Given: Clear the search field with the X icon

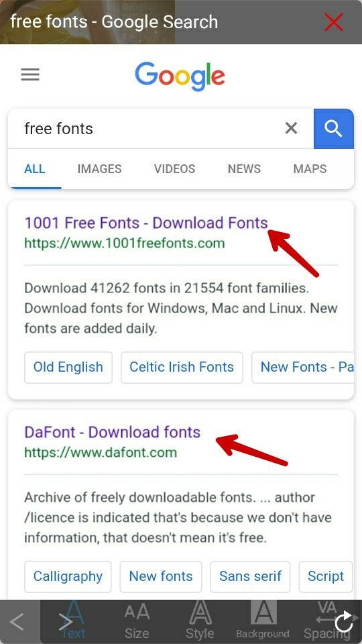Looking at the screenshot, I should (291, 128).
